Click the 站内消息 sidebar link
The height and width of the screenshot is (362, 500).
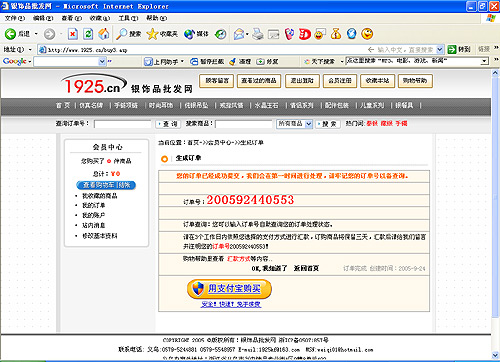[94, 225]
